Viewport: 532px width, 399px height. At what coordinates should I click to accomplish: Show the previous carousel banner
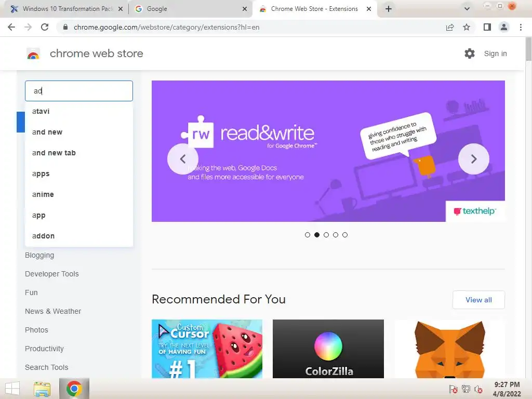point(182,159)
